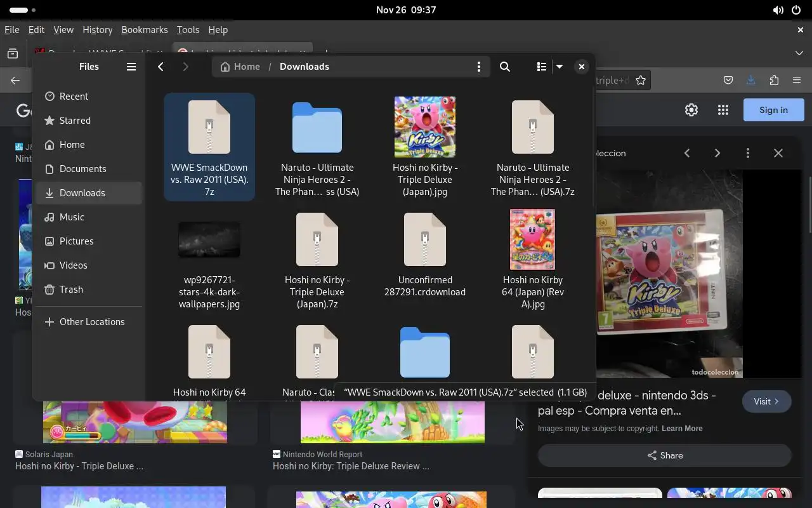Viewport: 812px width, 508px height.
Task: Open the View menu in the browser
Action: [63, 30]
